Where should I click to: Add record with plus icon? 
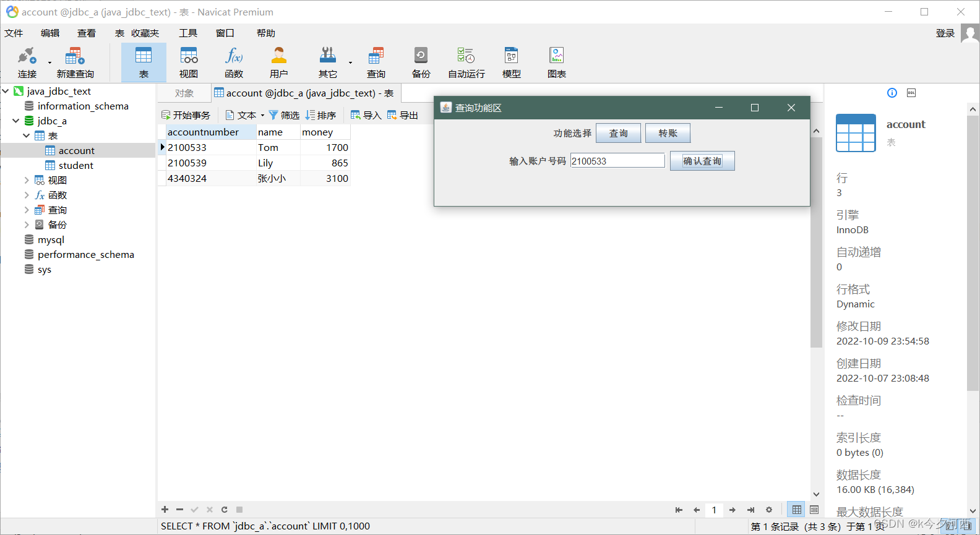165,510
